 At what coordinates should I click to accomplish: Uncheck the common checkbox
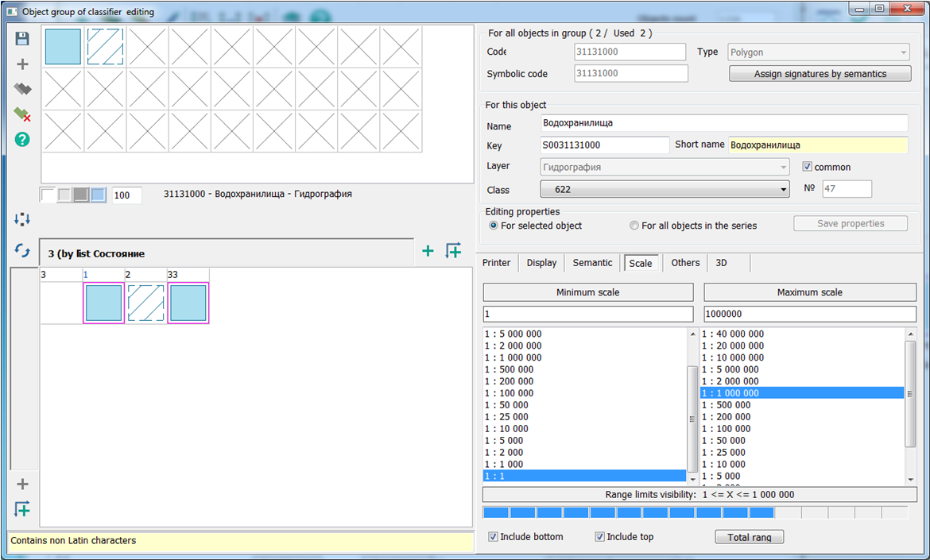pos(808,168)
